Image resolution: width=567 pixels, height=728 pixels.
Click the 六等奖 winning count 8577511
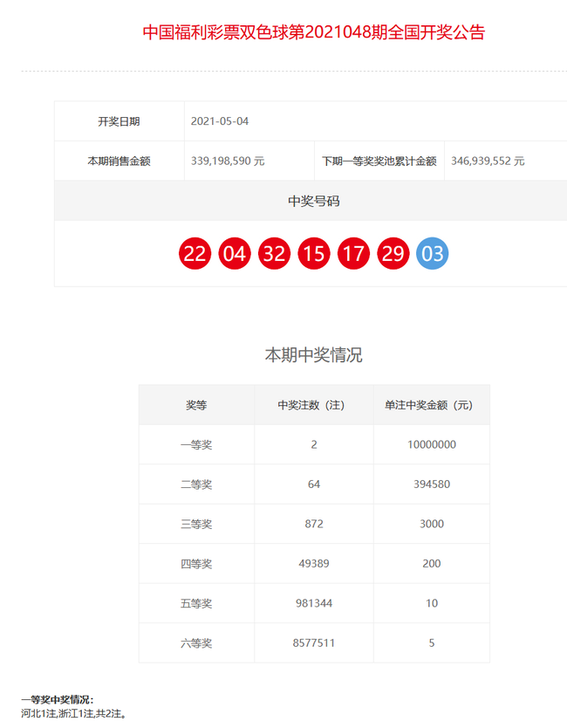(x=313, y=643)
